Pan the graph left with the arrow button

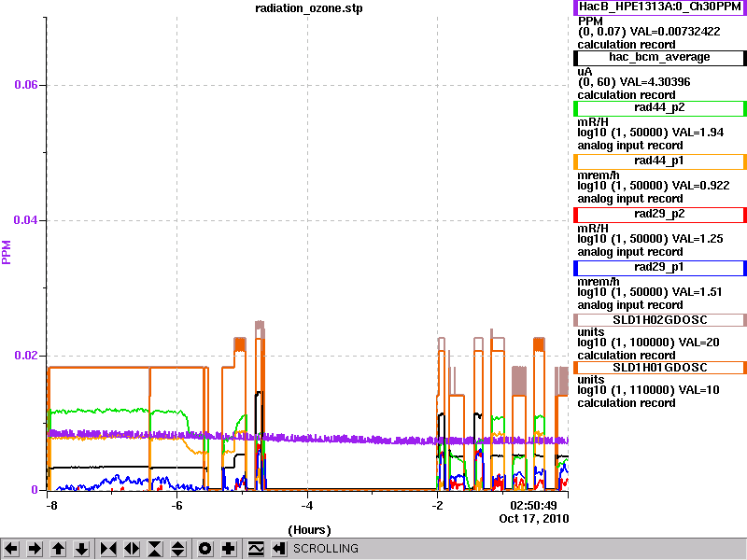coord(11,549)
